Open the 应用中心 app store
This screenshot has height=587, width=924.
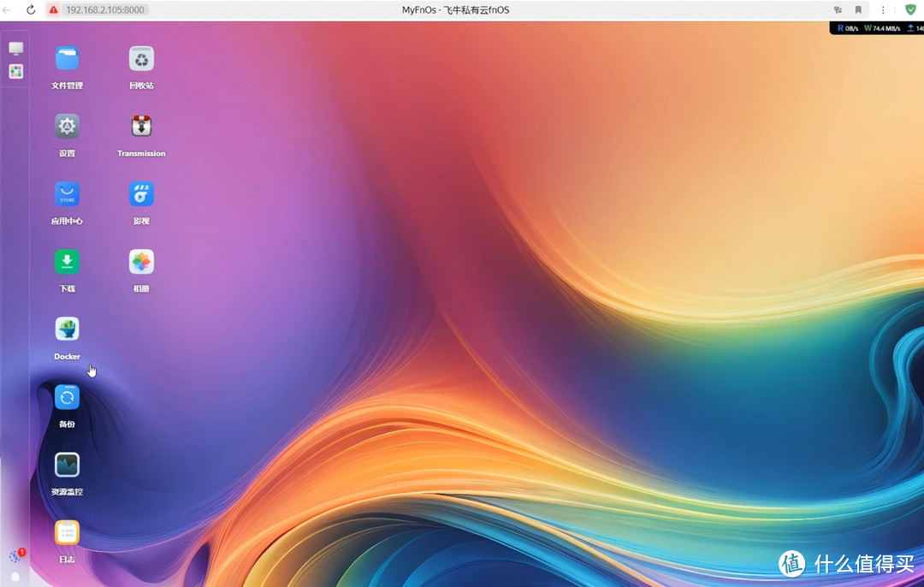[67, 194]
